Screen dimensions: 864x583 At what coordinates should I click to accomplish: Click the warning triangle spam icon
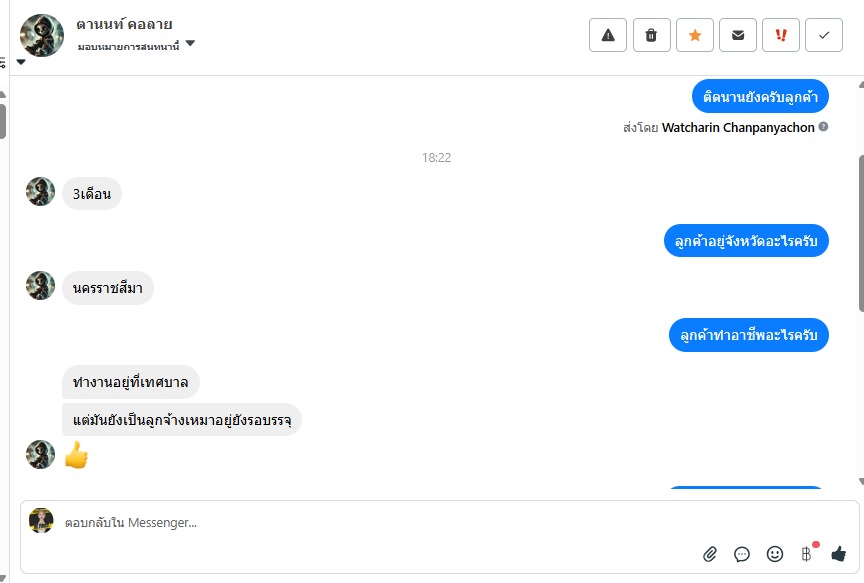click(608, 35)
